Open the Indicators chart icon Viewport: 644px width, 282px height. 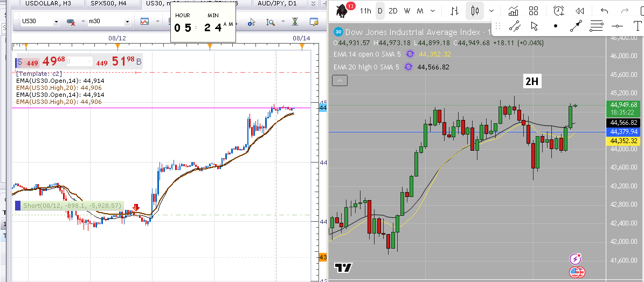coord(513,11)
